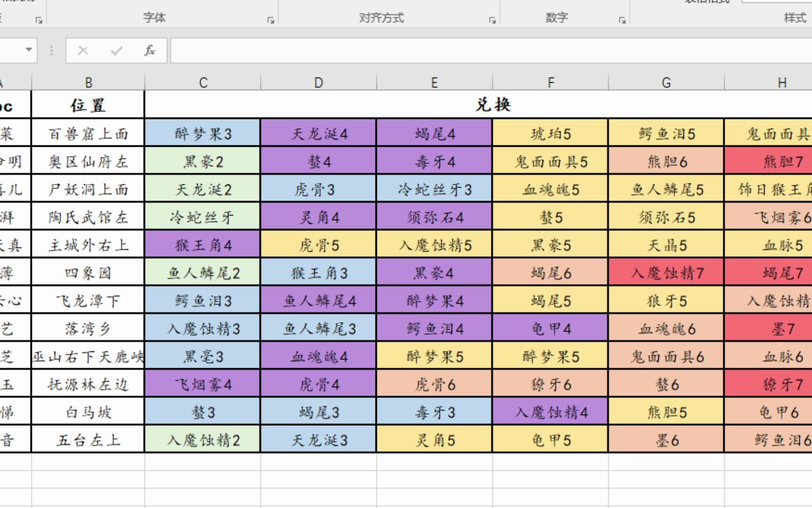Select column B header

[88, 82]
